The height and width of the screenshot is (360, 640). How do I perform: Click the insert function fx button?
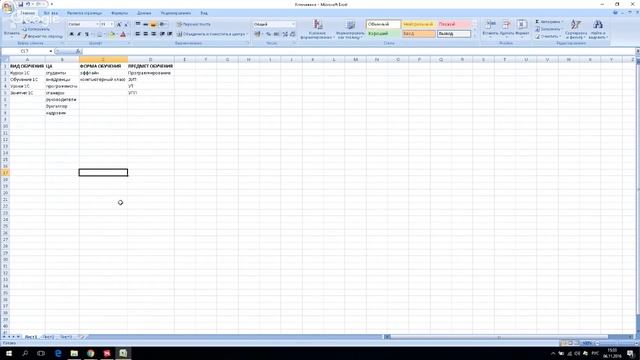[x=78, y=51]
